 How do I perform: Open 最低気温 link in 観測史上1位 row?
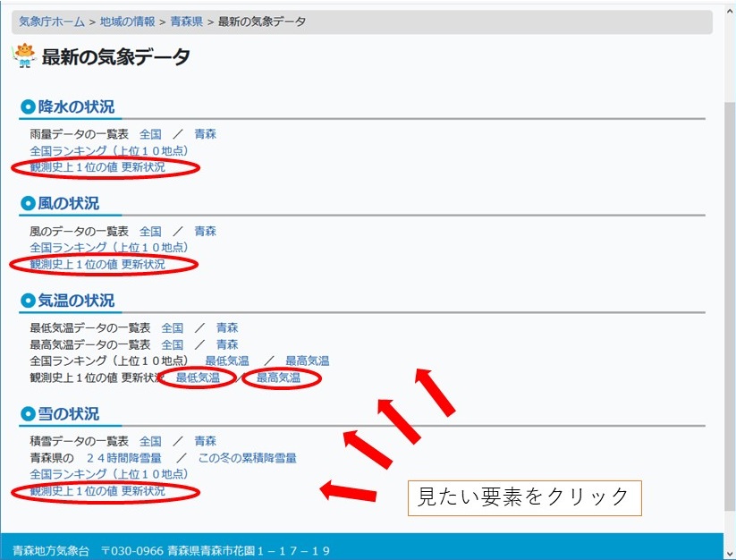198,378
